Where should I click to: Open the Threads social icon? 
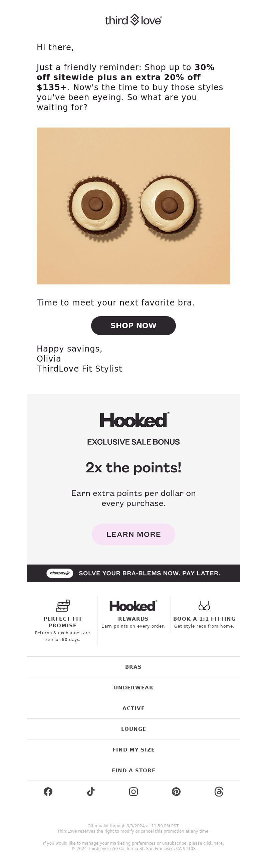[219, 792]
